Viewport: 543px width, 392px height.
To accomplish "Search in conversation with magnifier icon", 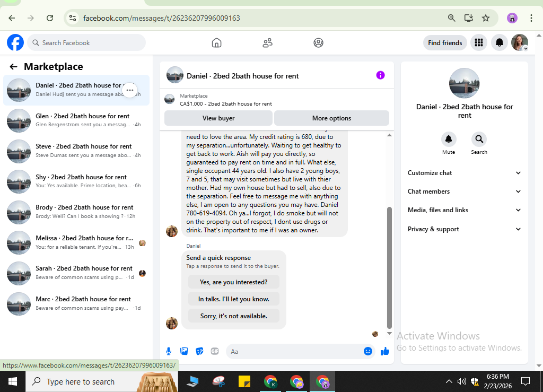I will (x=479, y=139).
